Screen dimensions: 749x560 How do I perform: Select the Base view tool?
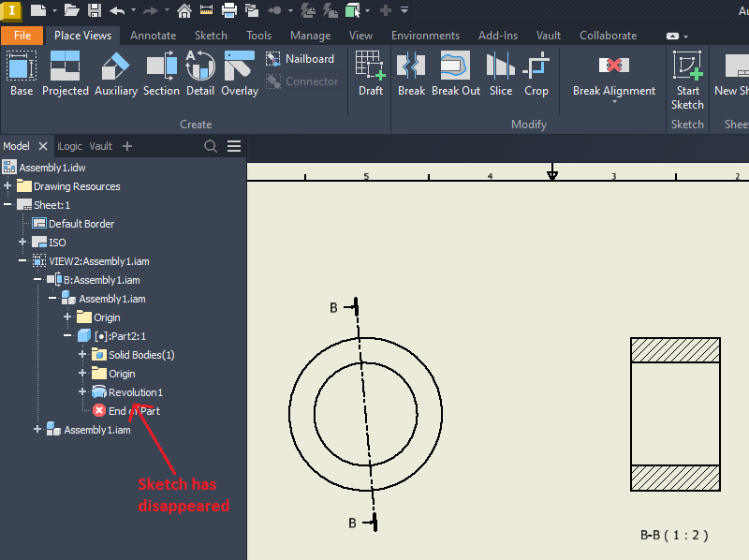(x=22, y=74)
